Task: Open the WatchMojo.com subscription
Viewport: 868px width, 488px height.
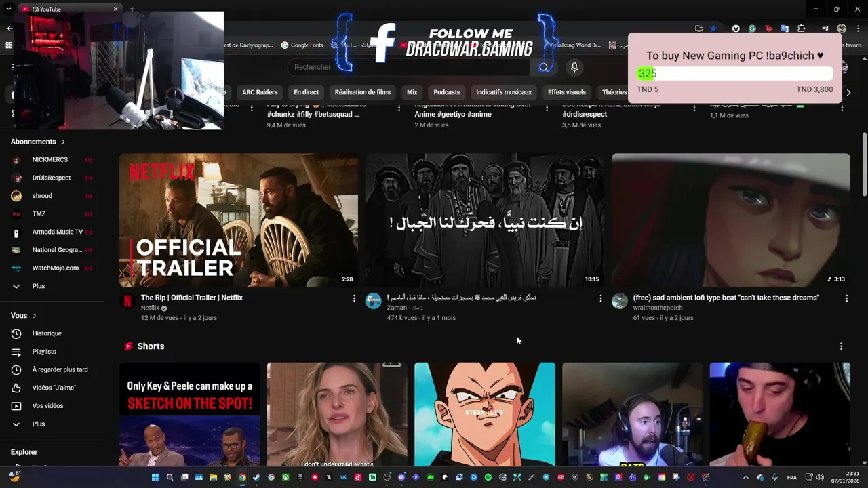Action: 52,268
